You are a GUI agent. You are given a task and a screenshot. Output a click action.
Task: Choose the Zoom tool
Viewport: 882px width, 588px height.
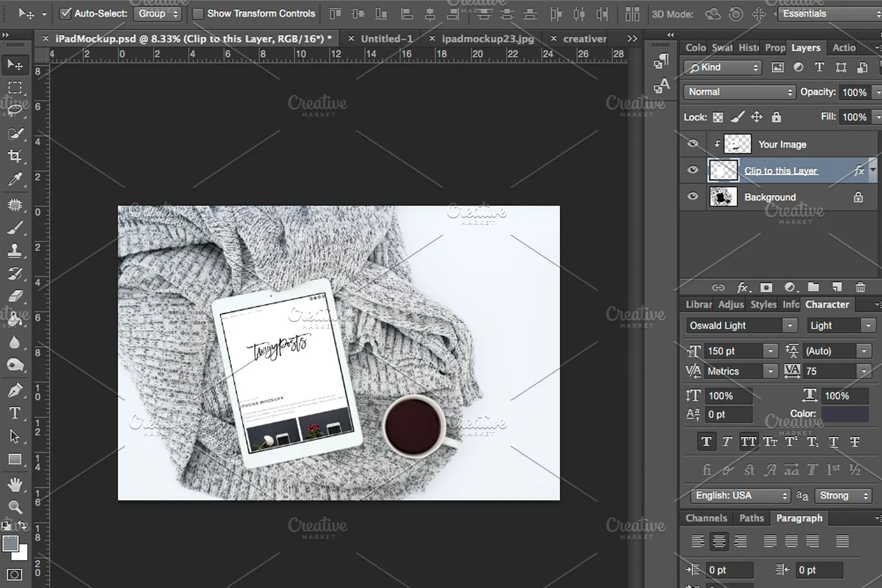16,507
